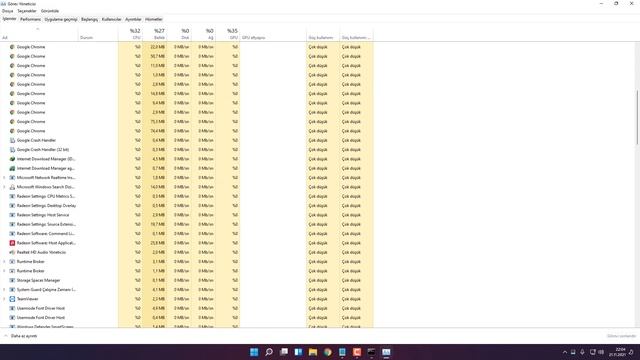Open Google Chrome from the taskbar
Screen dimensions: 640x360
pyautogui.click(x=328, y=352)
